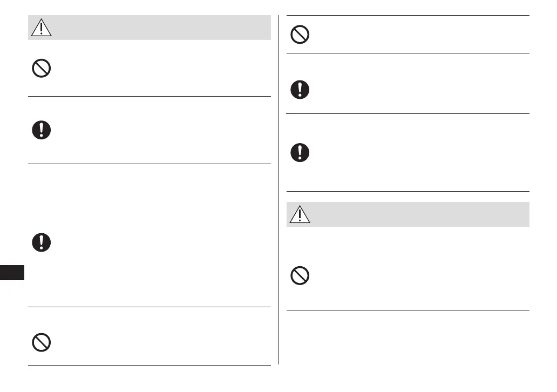Click the first exclamation icon in the right column
This screenshot has height=392, width=557.
pos(300,90)
